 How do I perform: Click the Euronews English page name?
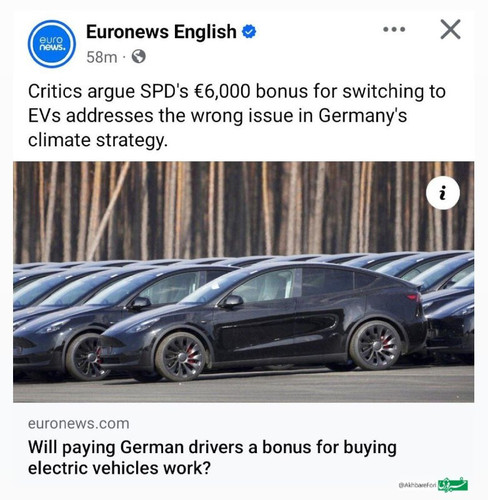[161, 32]
